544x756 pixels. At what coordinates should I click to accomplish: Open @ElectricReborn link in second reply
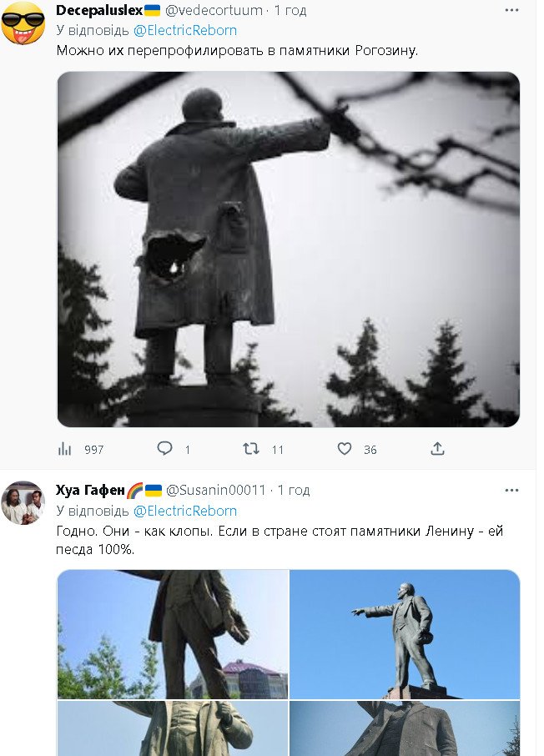pos(185,511)
